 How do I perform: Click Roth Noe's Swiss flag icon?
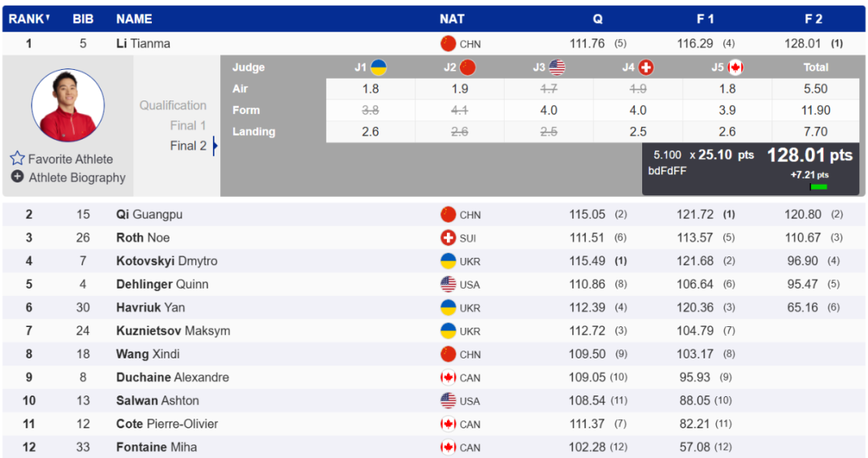point(448,238)
